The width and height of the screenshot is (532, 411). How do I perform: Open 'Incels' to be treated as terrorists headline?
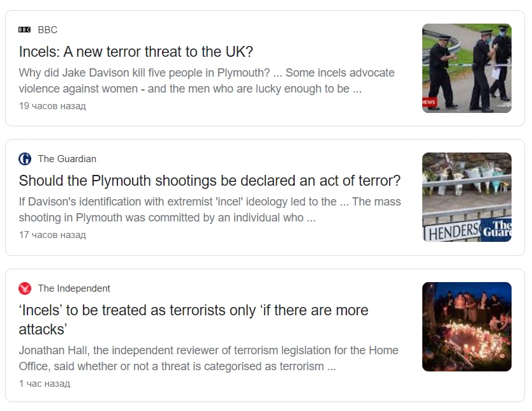click(x=193, y=319)
